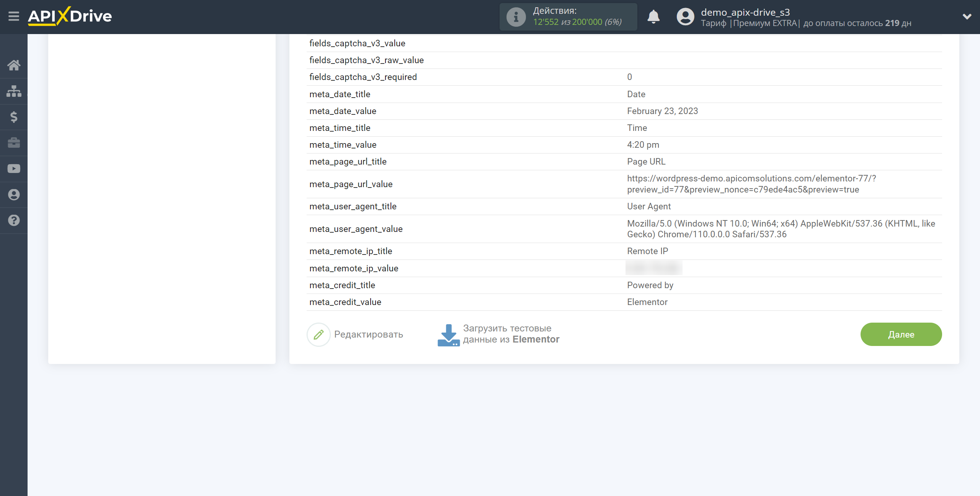Click the 0 value of captcha required
Image resolution: width=980 pixels, height=496 pixels.
(x=629, y=77)
